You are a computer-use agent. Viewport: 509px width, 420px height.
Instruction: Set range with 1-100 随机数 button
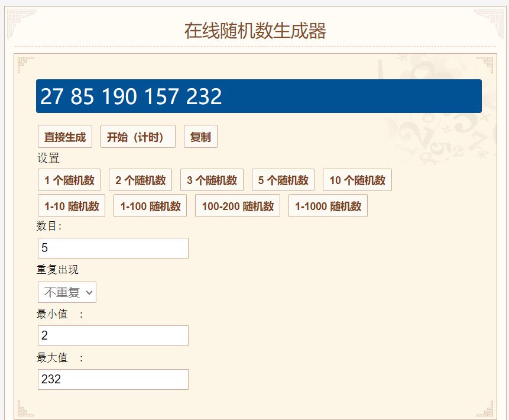tap(150, 206)
